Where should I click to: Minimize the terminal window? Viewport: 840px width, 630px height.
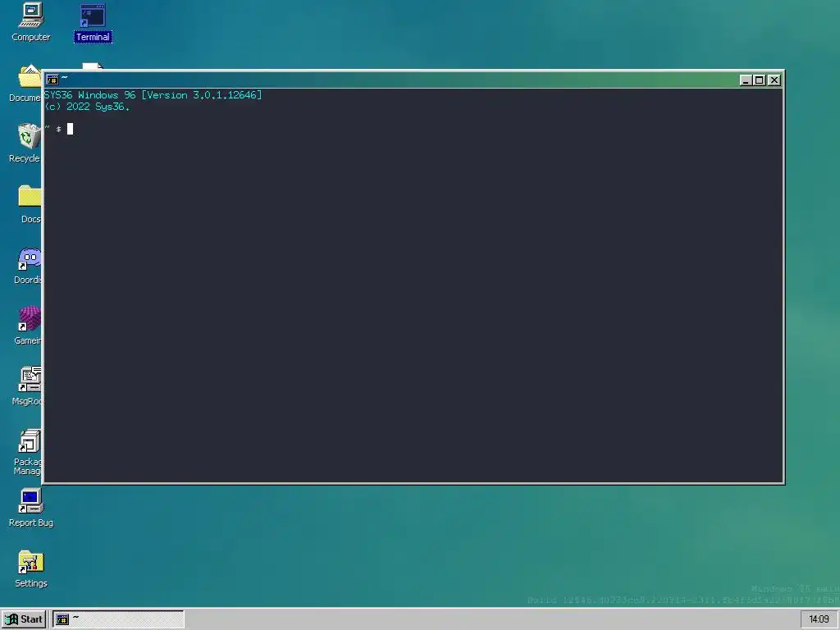point(745,80)
